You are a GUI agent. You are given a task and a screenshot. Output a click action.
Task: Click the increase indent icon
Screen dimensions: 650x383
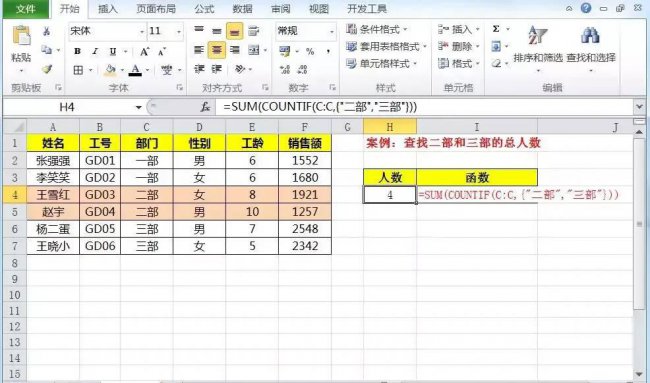[x=217, y=69]
